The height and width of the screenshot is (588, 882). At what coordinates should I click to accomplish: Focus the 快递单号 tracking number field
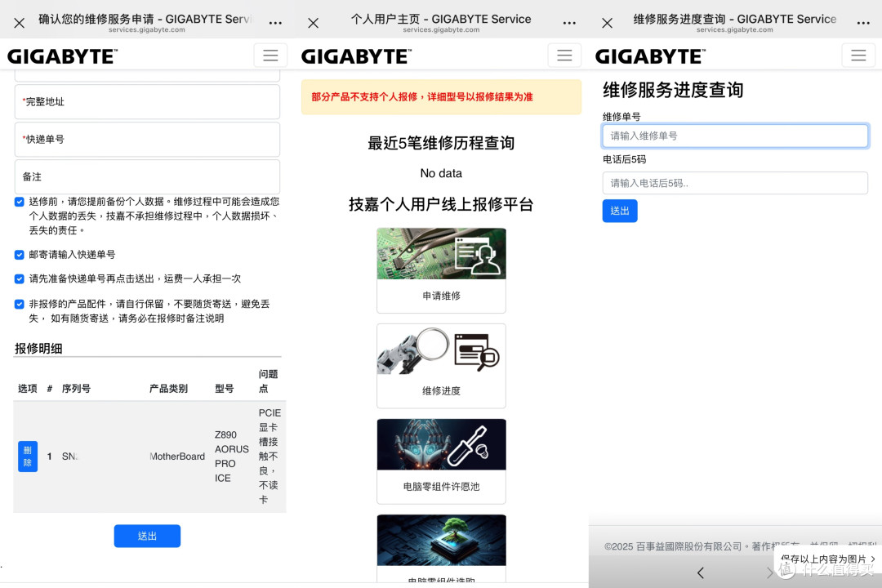click(x=147, y=140)
